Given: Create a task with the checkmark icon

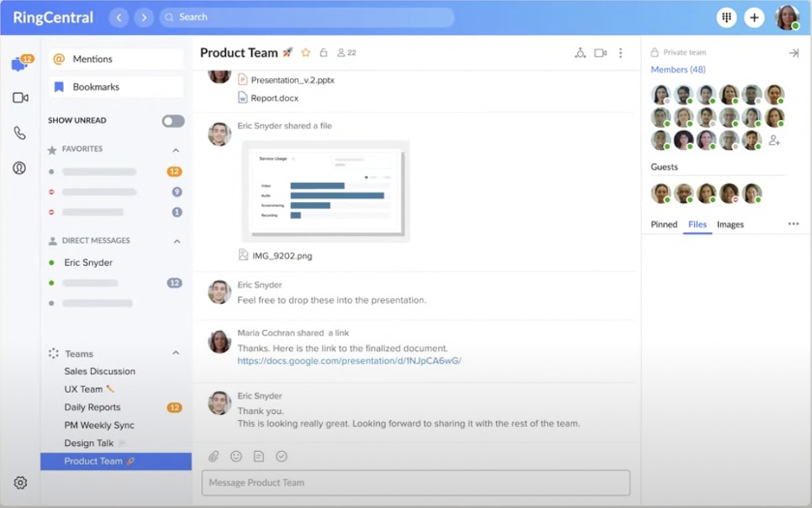Looking at the screenshot, I should 281,456.
